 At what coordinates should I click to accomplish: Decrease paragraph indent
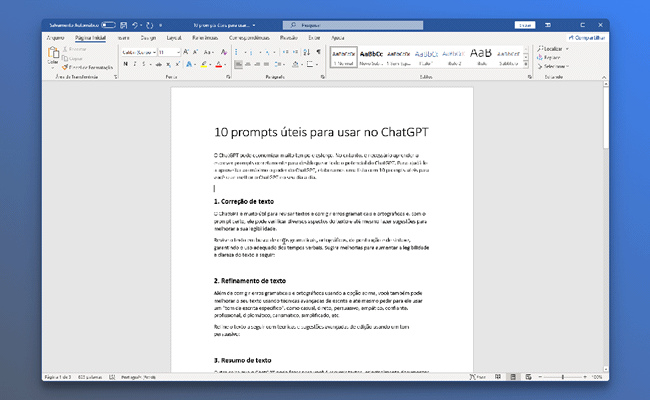[x=285, y=52]
